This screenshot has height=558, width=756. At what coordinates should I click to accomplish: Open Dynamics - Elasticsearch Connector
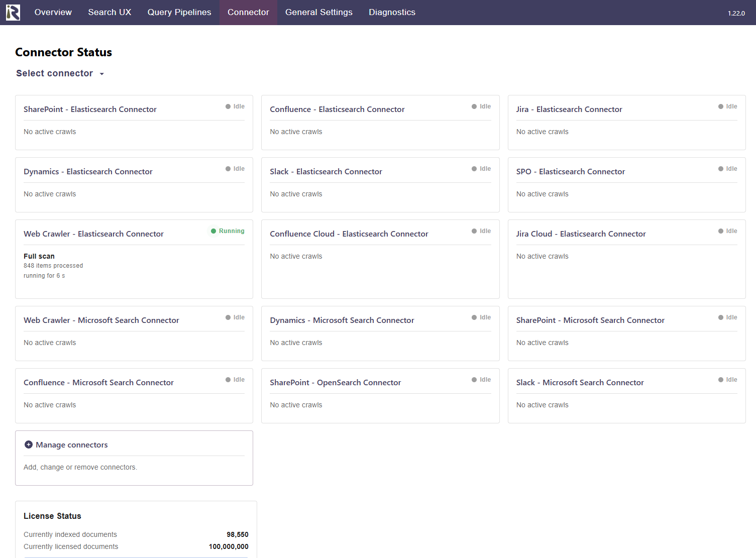(x=88, y=172)
